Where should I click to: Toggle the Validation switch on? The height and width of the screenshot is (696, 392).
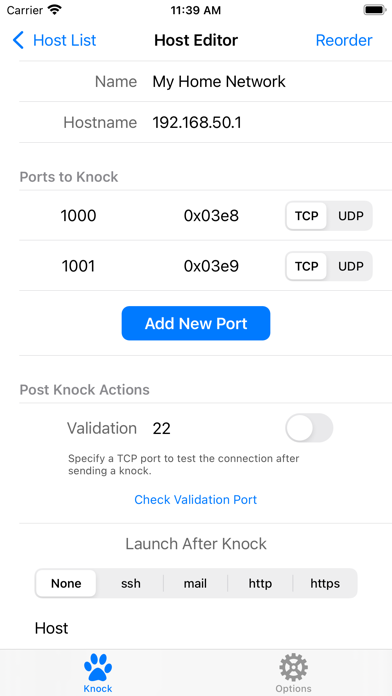(x=309, y=428)
